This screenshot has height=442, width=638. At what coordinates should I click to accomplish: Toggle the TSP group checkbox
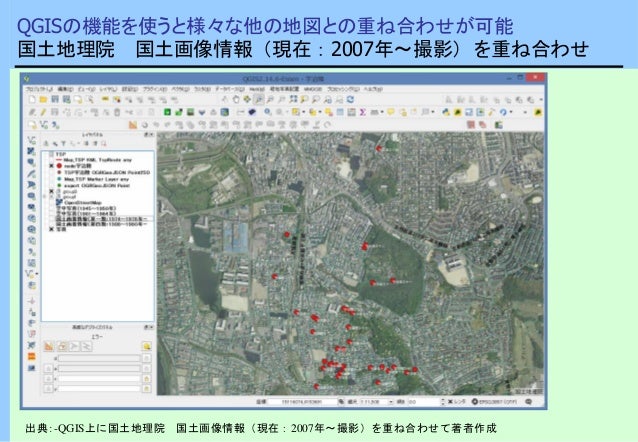pyautogui.click(x=52, y=154)
